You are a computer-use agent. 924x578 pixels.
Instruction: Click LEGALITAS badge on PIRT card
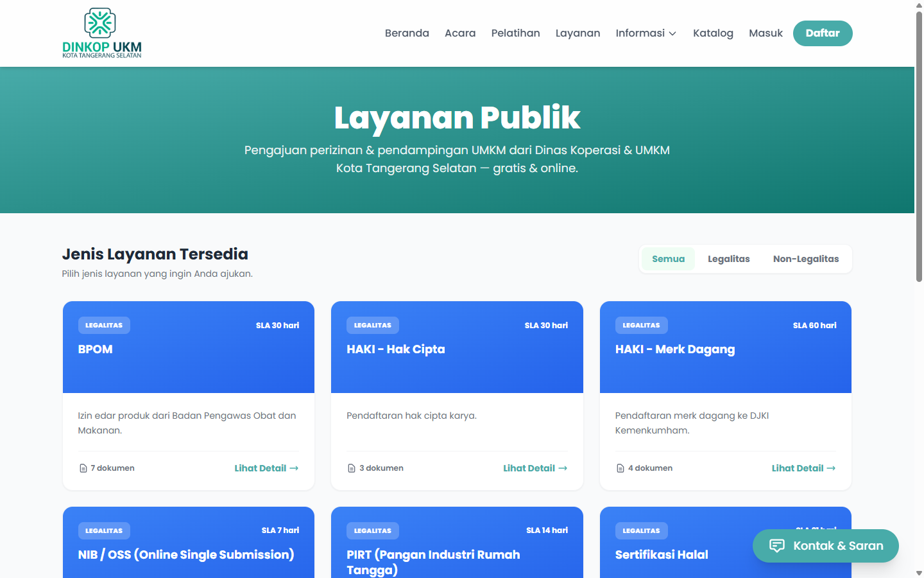pyautogui.click(x=373, y=530)
